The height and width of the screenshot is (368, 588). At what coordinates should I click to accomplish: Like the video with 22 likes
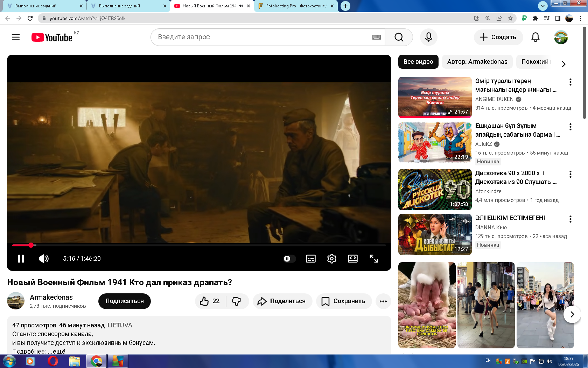[x=210, y=301]
